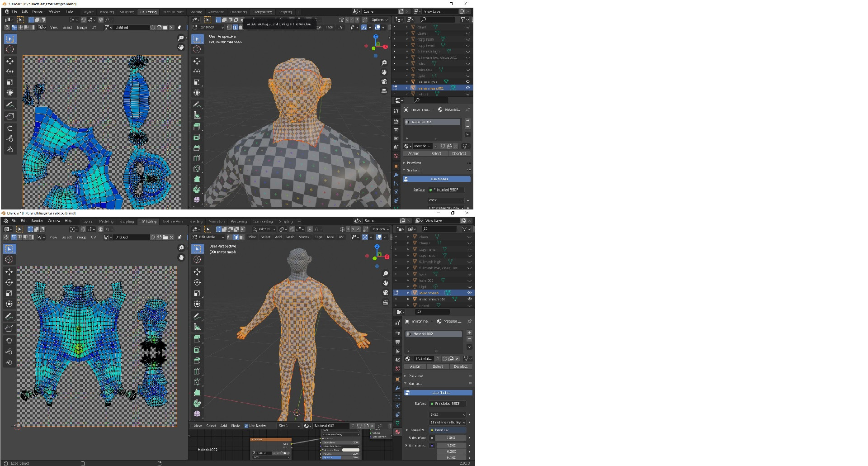This screenshot has width=868, height=466.
Task: Select the Rotate tool in bottom window's 3D viewport
Action: (197, 282)
